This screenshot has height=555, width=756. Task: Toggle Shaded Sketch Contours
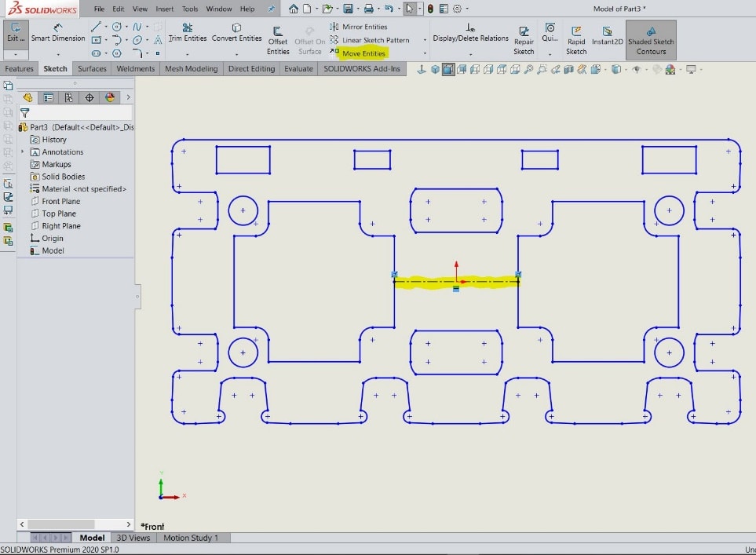click(651, 40)
